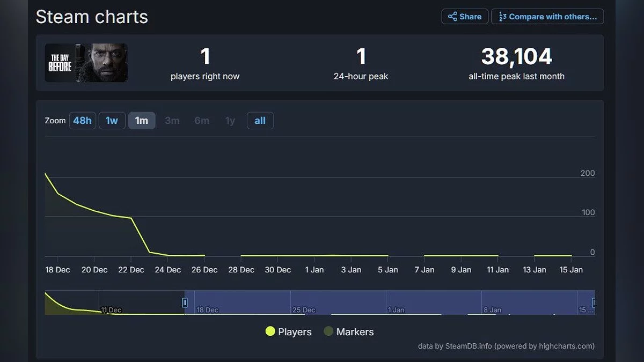Click The Day Before game thumbnail
Screen dimensions: 644x362
(x=86, y=63)
